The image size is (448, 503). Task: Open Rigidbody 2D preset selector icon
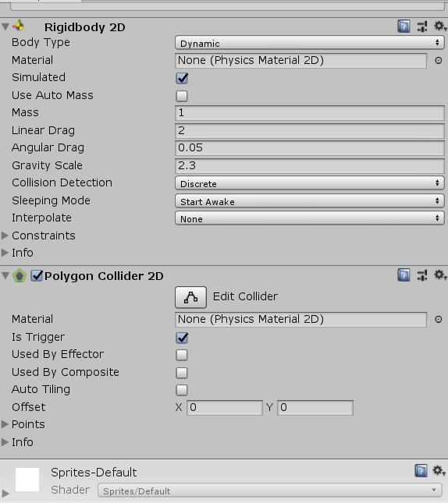pos(422,27)
